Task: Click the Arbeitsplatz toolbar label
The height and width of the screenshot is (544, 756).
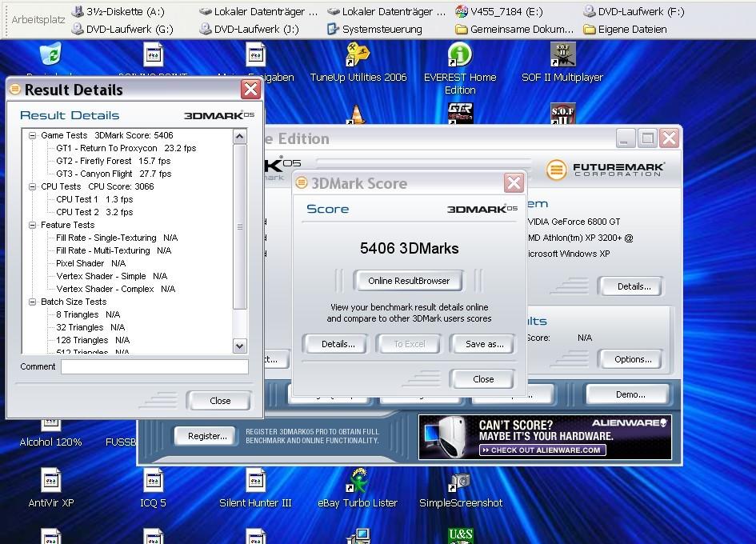Action: (x=38, y=20)
